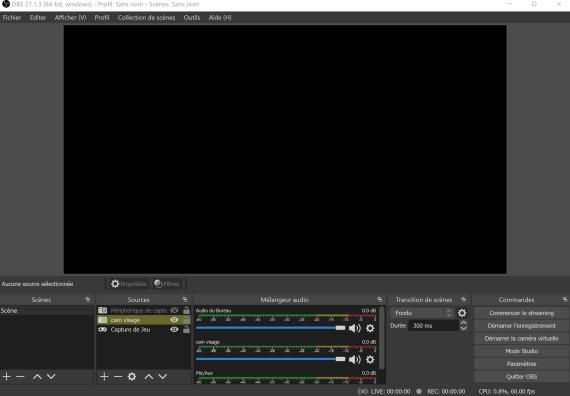Click Commencer le streaming button
The image size is (570, 396).
point(521,313)
